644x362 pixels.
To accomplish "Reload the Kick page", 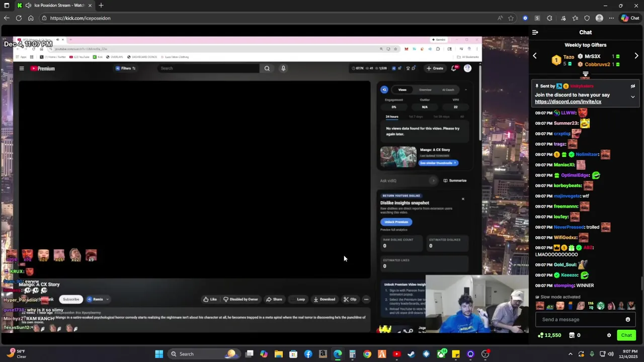I will pos(19,18).
